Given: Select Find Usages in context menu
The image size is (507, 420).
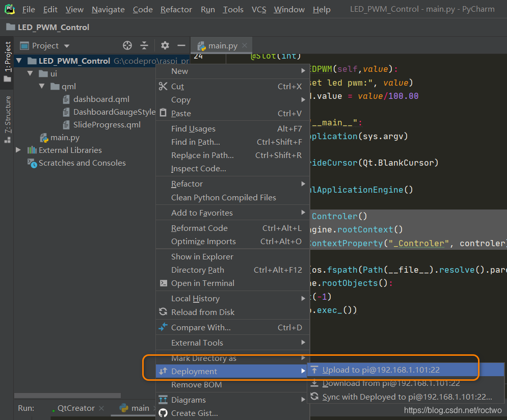Looking at the screenshot, I should 232,128.
